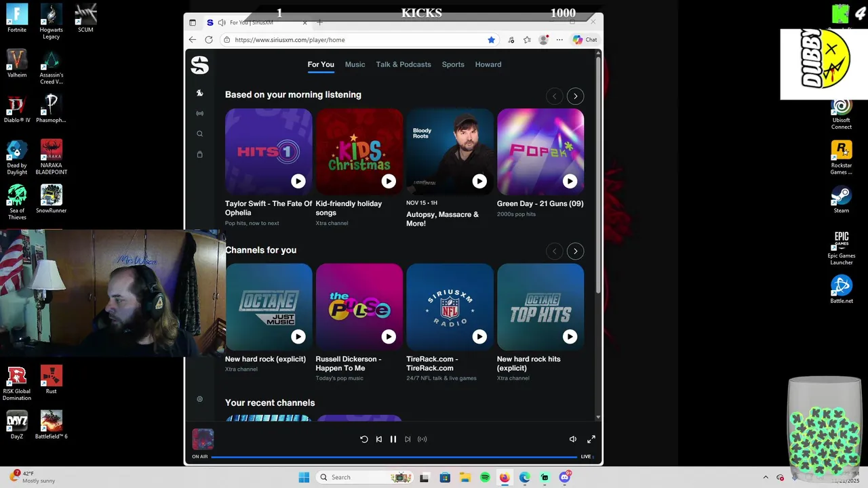Play Octane Just Music channel
Viewport: 868px width, 488px height.
[298, 336]
